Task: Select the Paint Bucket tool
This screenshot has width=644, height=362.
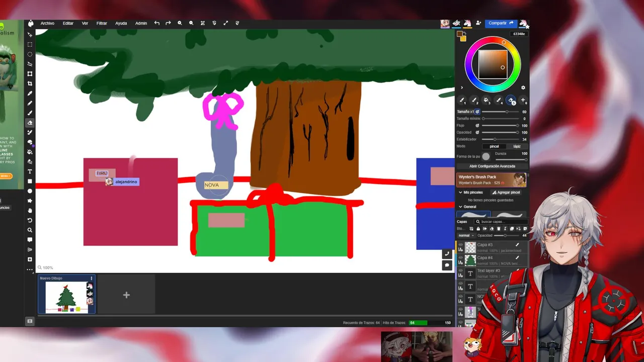Action: (x=30, y=152)
